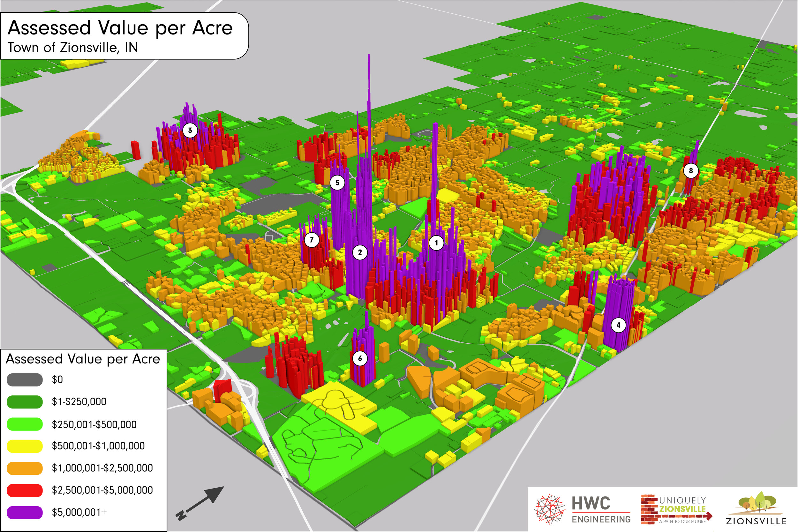Image resolution: width=798 pixels, height=532 pixels.
Task: Click the gray $0 legend swatch
Action: (x=25, y=380)
